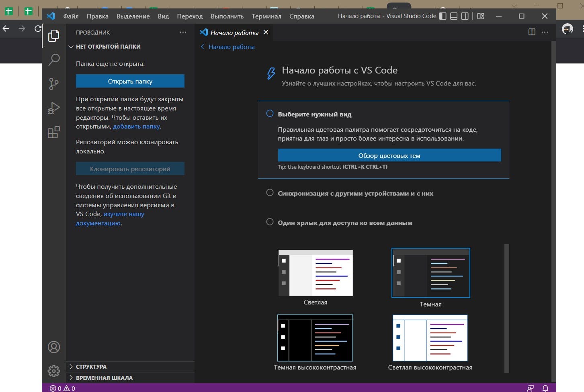Open the Explorer view in activity bar

[x=54, y=36]
